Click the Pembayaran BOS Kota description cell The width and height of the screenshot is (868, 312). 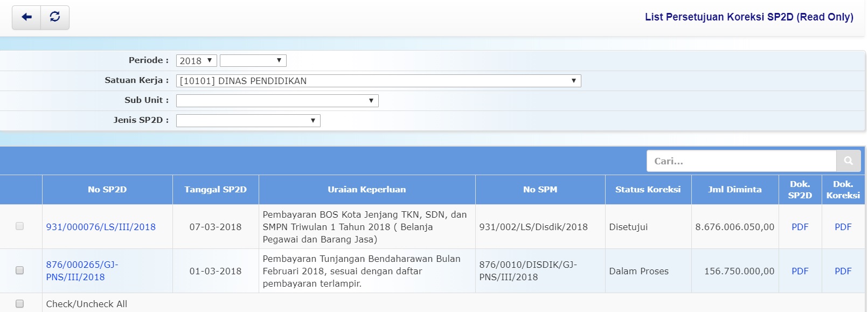[367, 227]
